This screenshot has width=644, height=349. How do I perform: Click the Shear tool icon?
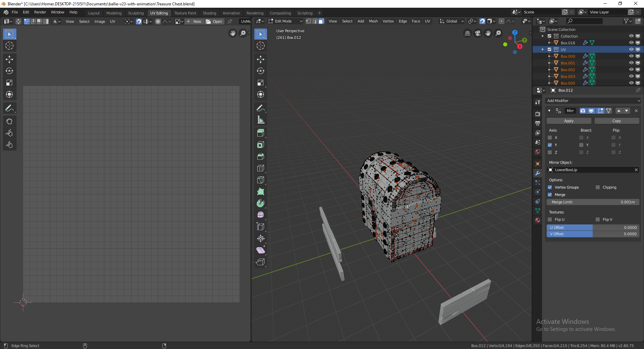pos(261,250)
